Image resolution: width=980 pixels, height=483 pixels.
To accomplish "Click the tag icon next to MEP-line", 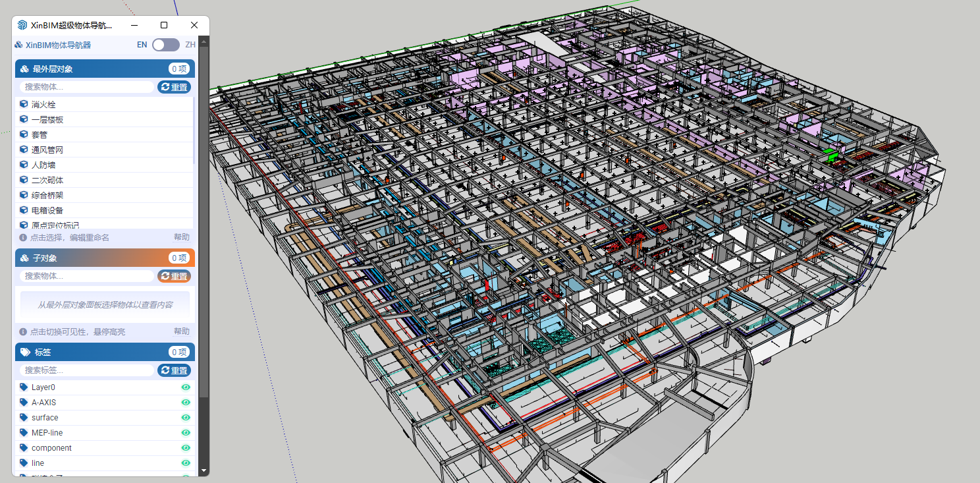I will coord(24,433).
